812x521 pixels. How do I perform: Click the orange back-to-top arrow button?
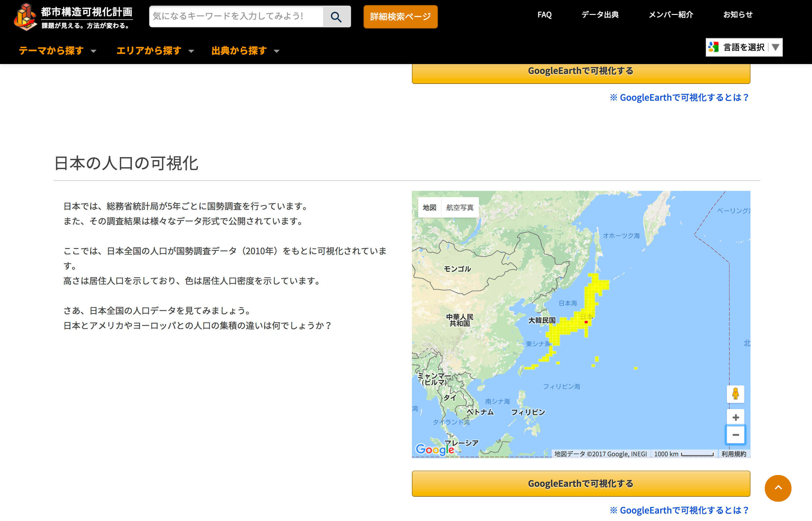click(778, 488)
